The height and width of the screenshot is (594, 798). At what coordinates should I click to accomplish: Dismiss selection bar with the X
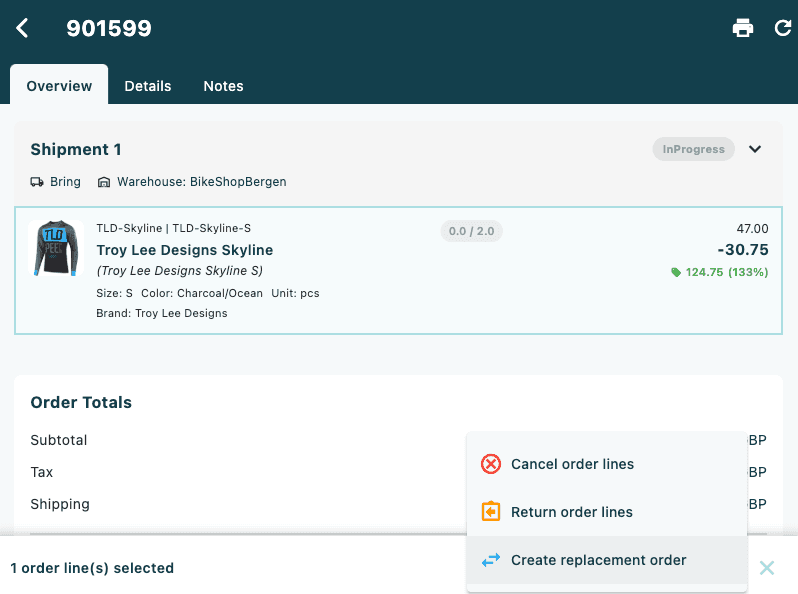766,568
